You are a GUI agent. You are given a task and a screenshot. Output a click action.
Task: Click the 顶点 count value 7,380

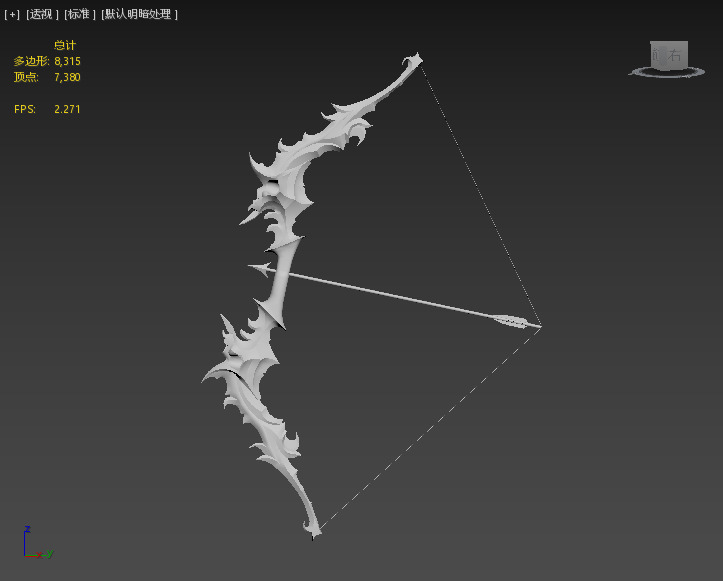point(67,77)
